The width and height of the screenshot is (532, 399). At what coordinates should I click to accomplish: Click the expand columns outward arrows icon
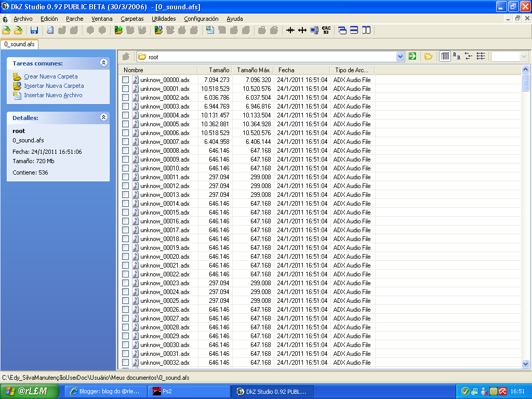pyautogui.click(x=302, y=30)
